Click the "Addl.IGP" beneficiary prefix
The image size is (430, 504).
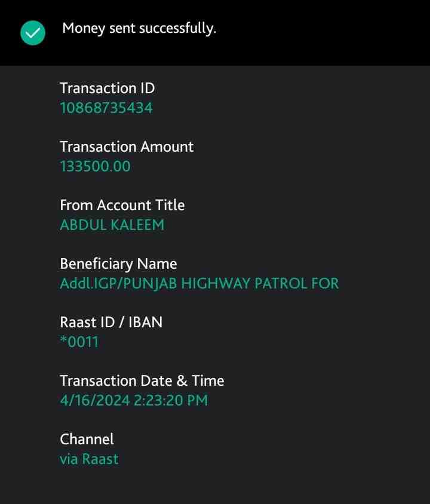pos(84,284)
